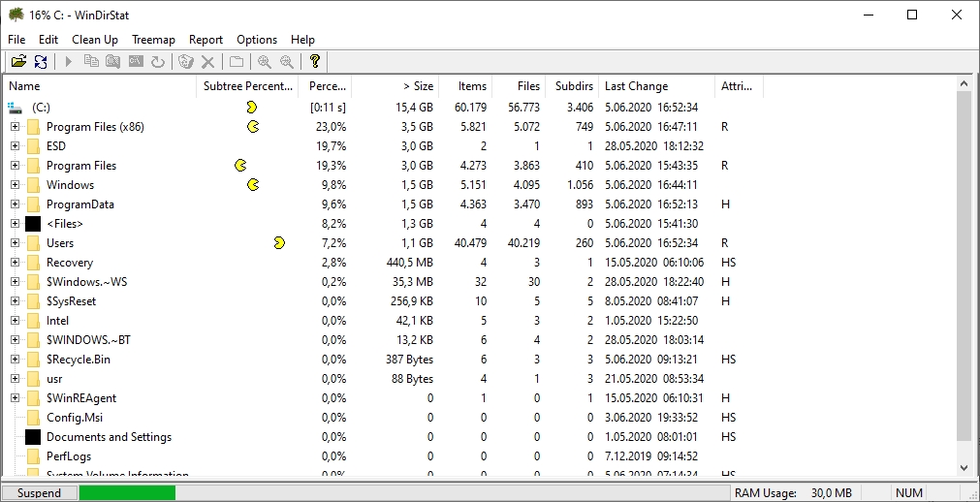
Task: Sort by the Size column header
Action: coord(395,86)
